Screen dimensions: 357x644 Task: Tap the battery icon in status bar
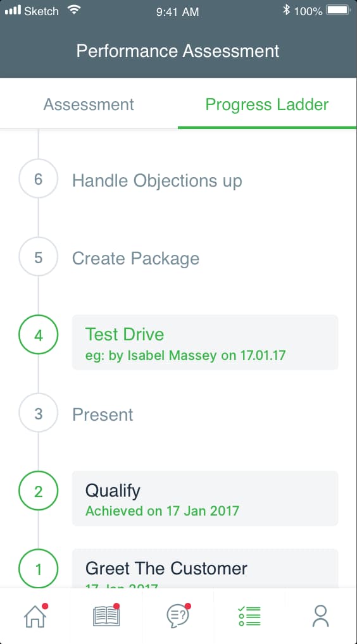click(x=338, y=10)
